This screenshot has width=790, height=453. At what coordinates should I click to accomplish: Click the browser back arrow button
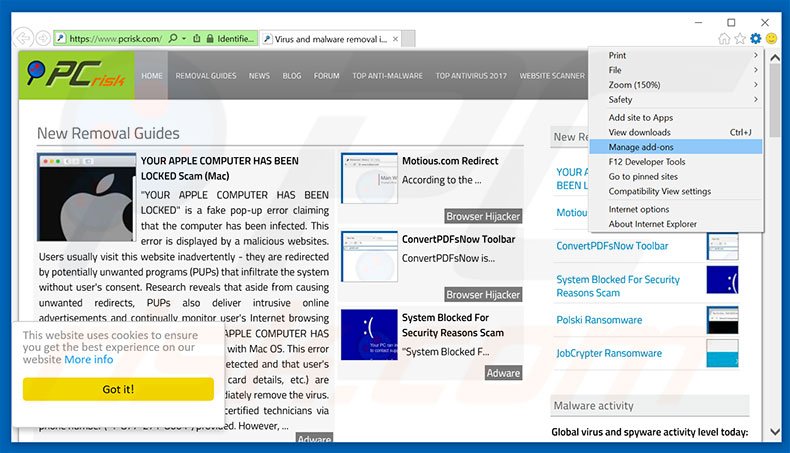(24, 38)
